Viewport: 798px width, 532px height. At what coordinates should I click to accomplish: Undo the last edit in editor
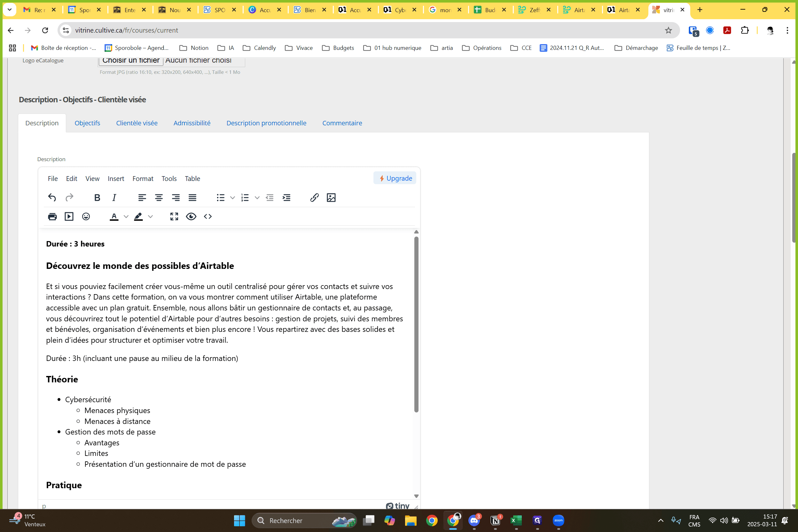click(x=52, y=198)
